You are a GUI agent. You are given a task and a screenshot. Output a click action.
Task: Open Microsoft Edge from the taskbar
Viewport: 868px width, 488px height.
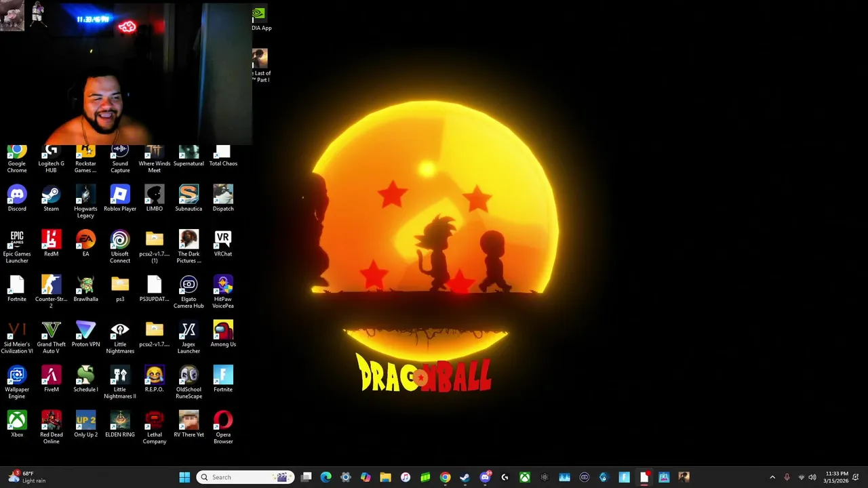(326, 477)
